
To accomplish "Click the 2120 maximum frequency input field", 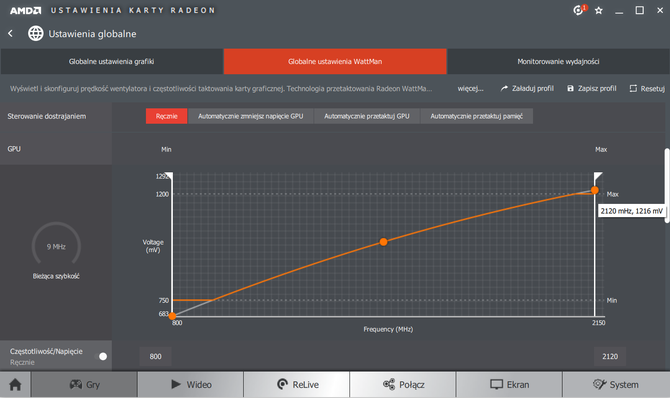I will pos(610,357).
